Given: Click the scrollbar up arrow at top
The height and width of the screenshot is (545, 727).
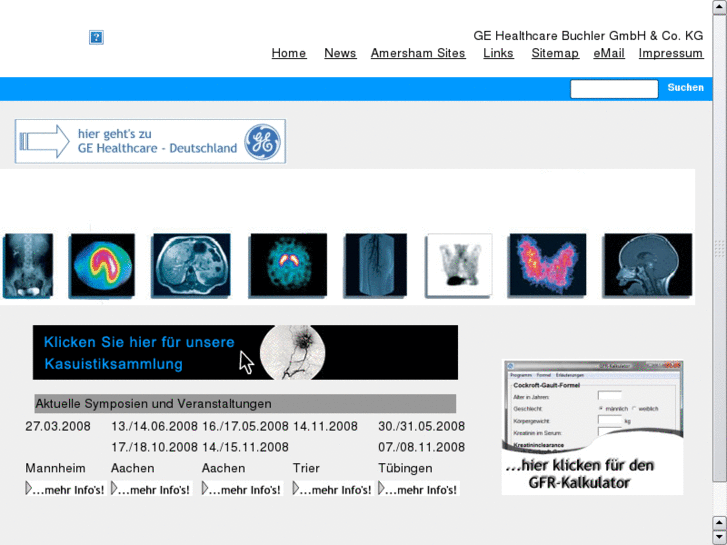Looking at the screenshot, I should pos(719,7).
